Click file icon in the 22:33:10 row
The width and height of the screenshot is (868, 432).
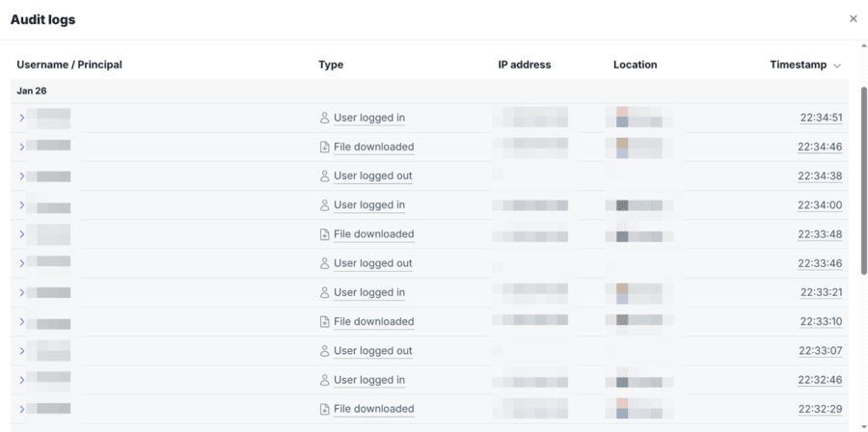(x=324, y=322)
